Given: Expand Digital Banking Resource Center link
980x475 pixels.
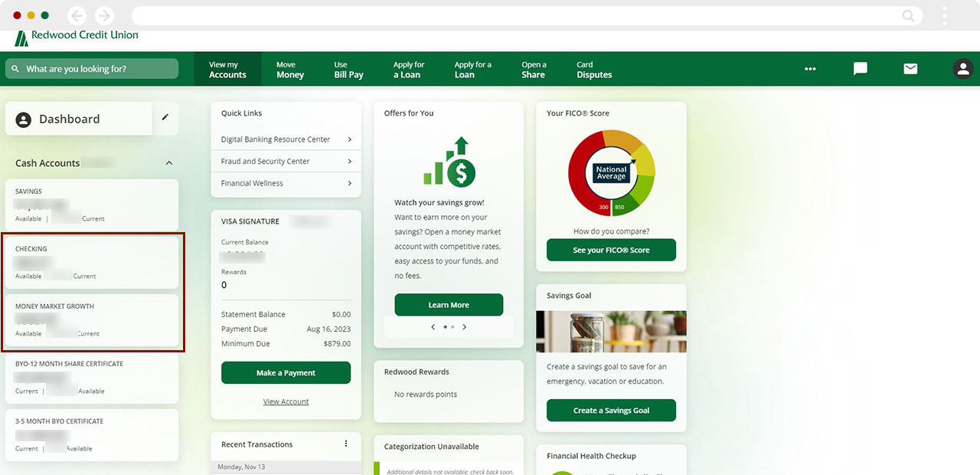Looking at the screenshot, I should coord(286,139).
